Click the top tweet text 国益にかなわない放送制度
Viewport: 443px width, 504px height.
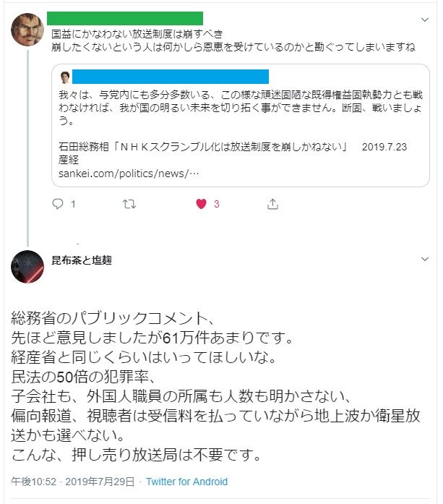(137, 34)
